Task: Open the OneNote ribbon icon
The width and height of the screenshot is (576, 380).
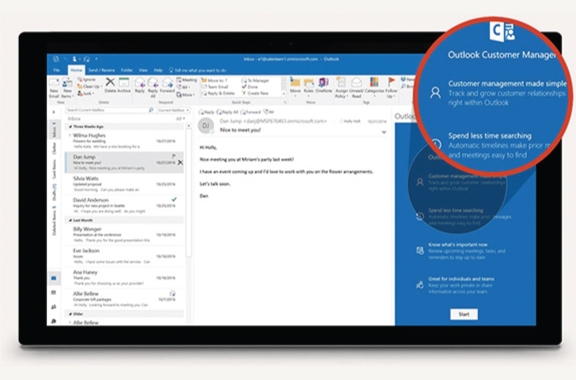Action: pyautogui.click(x=323, y=85)
